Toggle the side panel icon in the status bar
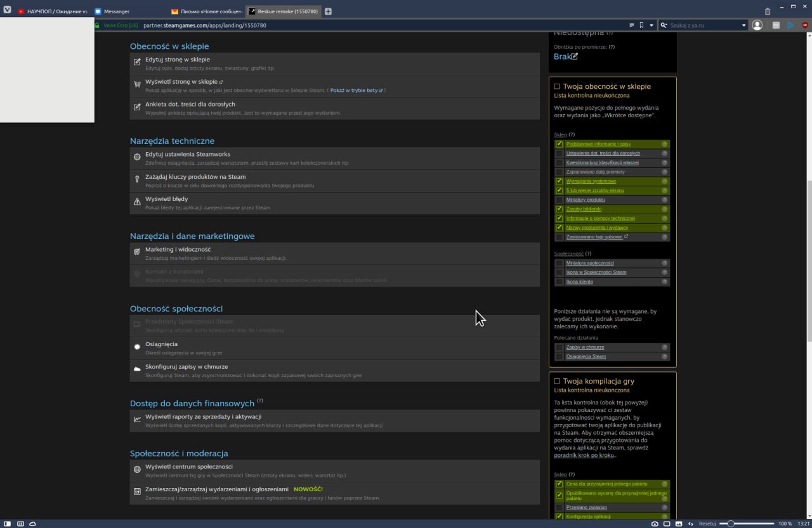812x528 pixels. pos(8,524)
